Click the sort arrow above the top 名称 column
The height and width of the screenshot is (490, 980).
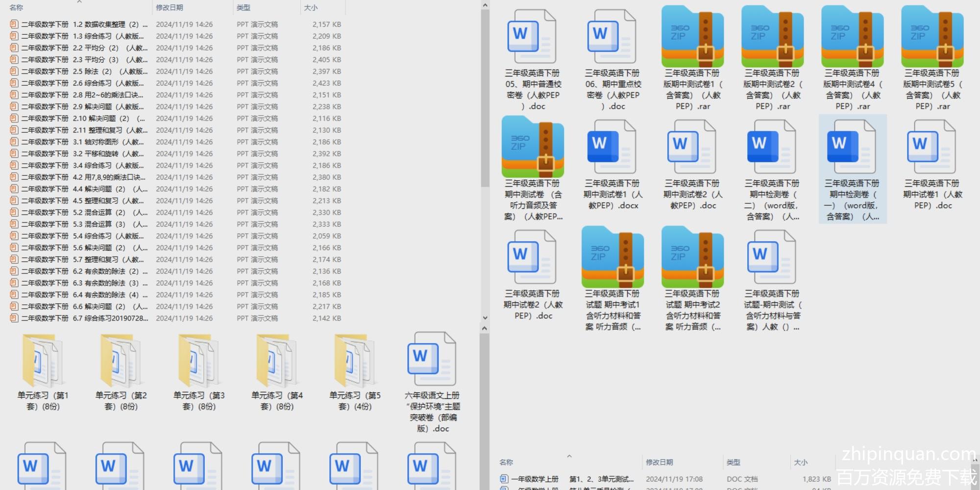79,2
